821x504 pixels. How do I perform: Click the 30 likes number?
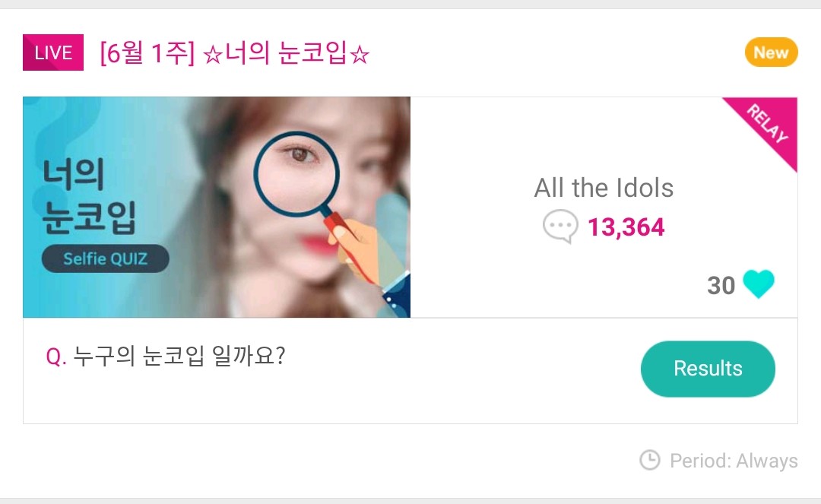coord(721,285)
